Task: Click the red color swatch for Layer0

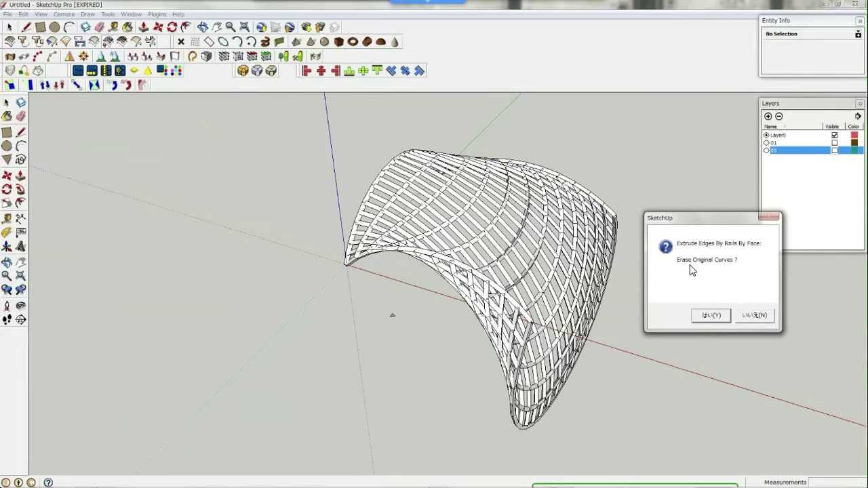Action: pos(855,135)
